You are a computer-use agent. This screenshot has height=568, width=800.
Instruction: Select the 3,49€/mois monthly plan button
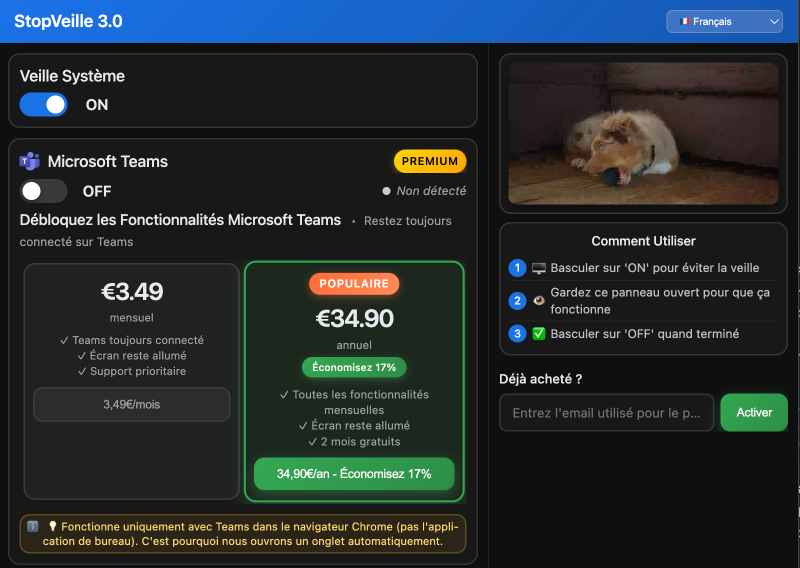coord(132,405)
